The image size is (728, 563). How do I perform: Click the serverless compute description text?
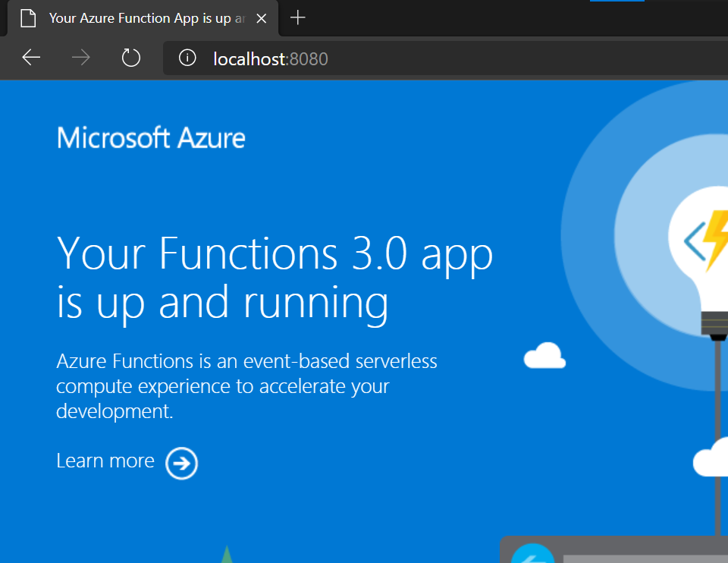246,385
